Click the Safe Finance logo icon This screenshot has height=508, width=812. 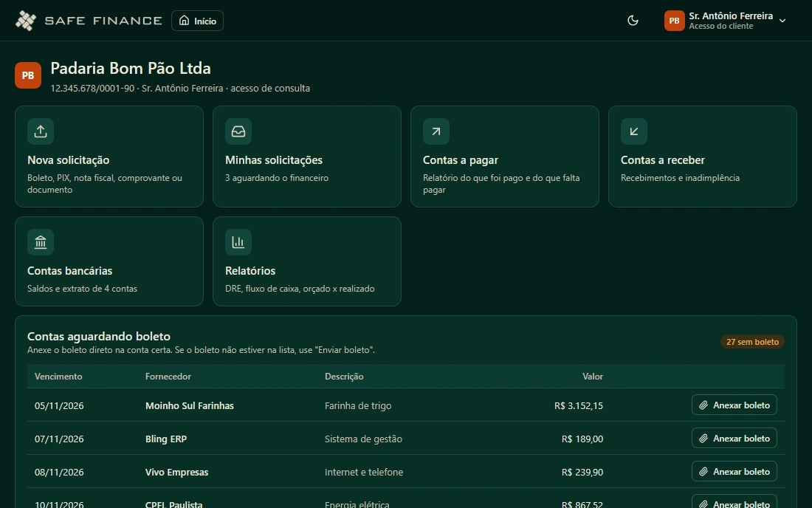click(x=25, y=21)
